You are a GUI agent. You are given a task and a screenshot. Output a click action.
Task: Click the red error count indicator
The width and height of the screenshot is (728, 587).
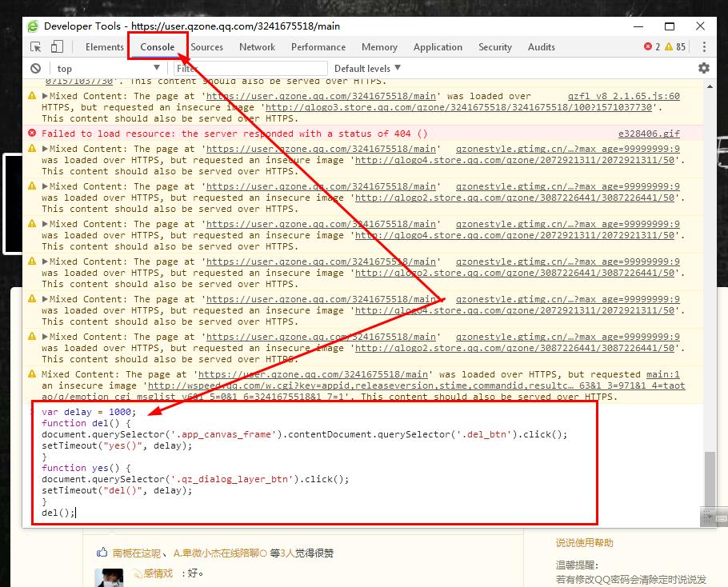[x=652, y=47]
